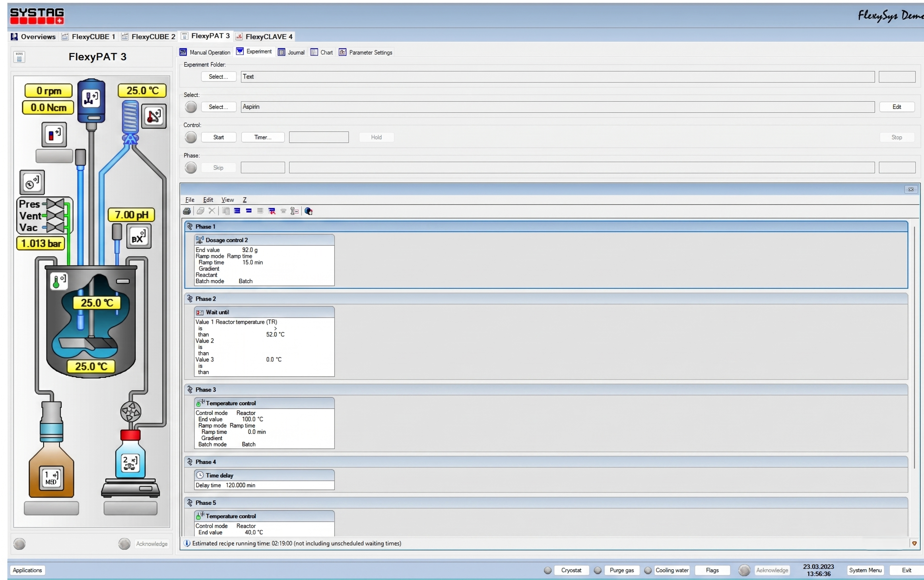The image size is (924, 580).
Task: Click the grey lines list icon in toolbar
Action: tap(260, 211)
